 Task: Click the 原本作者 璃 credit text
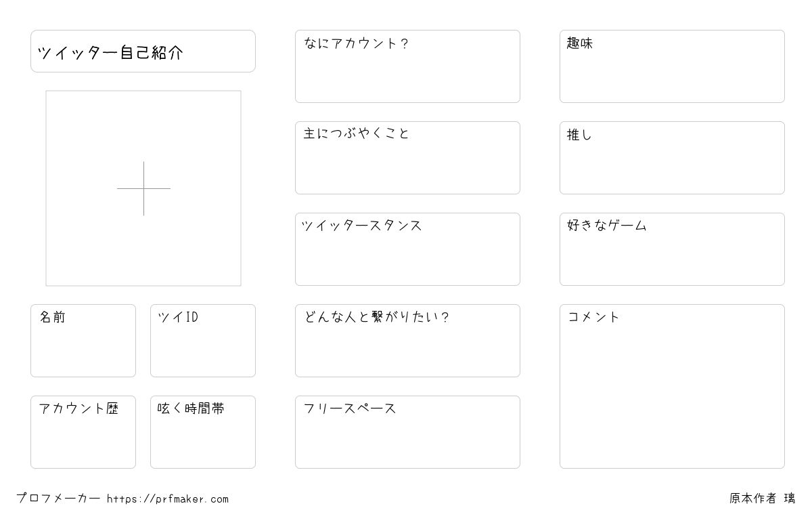click(763, 499)
